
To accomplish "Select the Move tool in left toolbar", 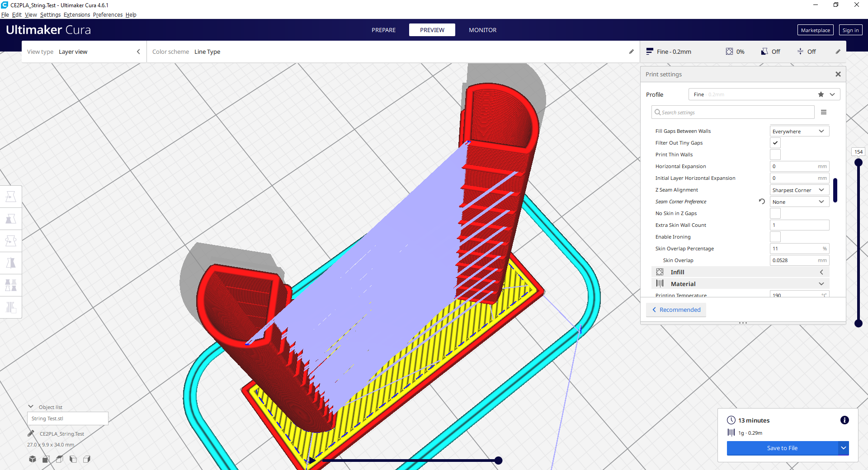I will [x=11, y=197].
